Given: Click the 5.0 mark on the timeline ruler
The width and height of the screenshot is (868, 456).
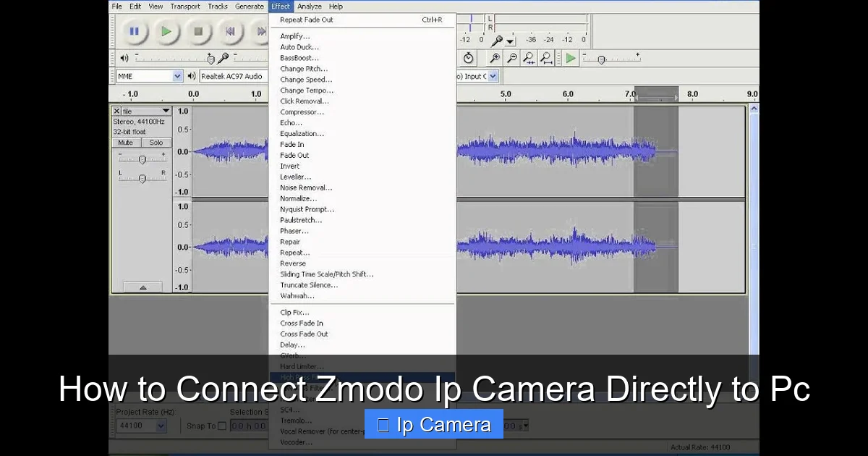Looking at the screenshot, I should point(506,94).
